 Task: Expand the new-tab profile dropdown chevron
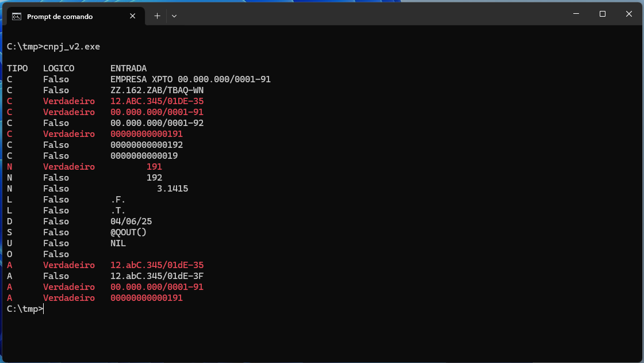174,16
